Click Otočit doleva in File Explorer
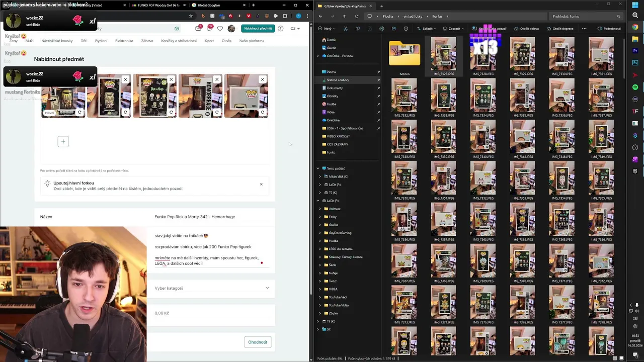644x362 pixels. [527, 29]
